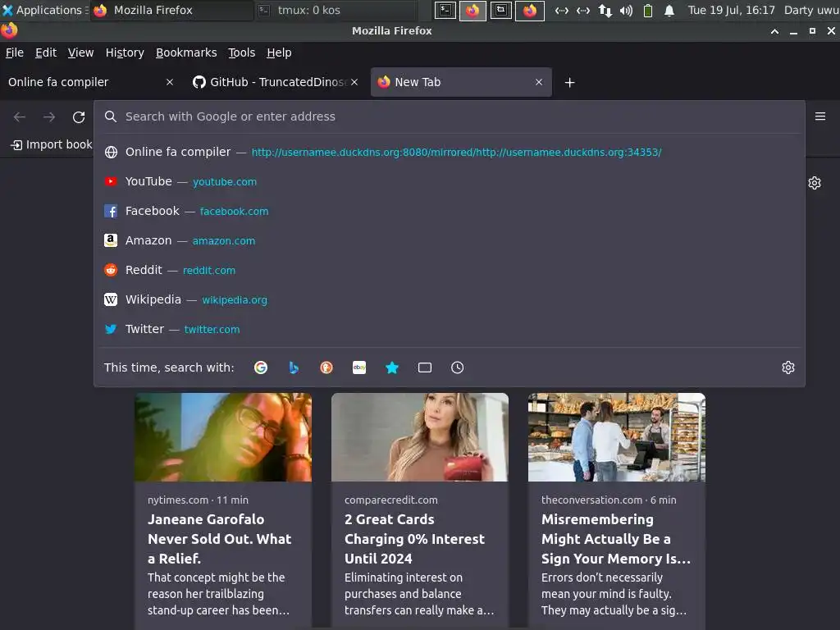Close the New Tab tab
The height and width of the screenshot is (630, 840).
539,82
